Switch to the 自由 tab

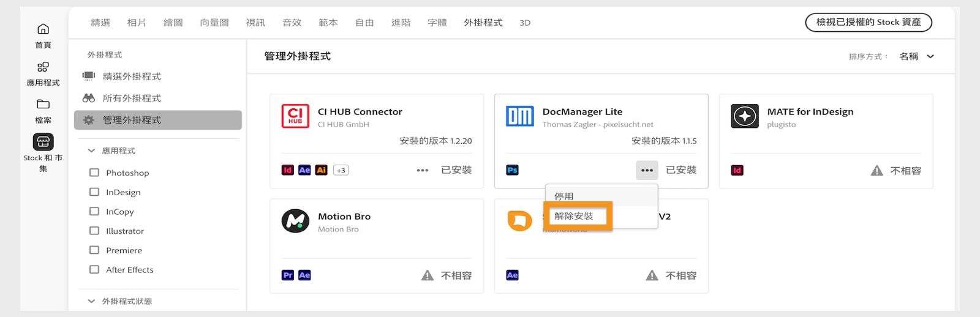click(x=364, y=23)
